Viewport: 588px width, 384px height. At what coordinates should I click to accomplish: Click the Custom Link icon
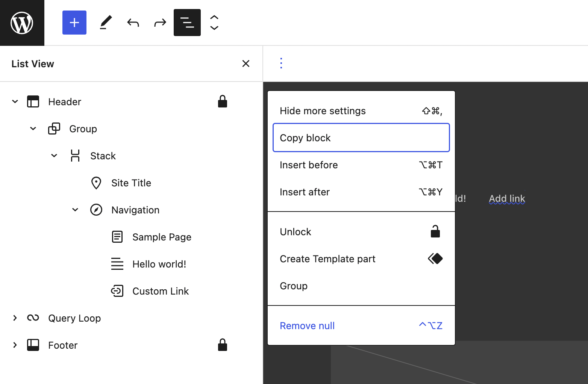coord(117,291)
